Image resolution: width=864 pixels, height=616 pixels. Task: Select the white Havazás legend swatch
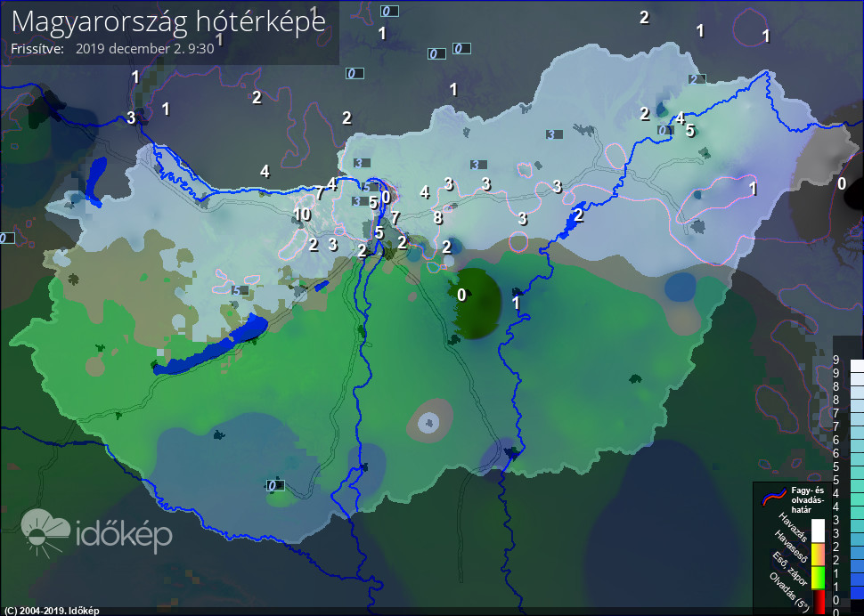tap(818, 531)
